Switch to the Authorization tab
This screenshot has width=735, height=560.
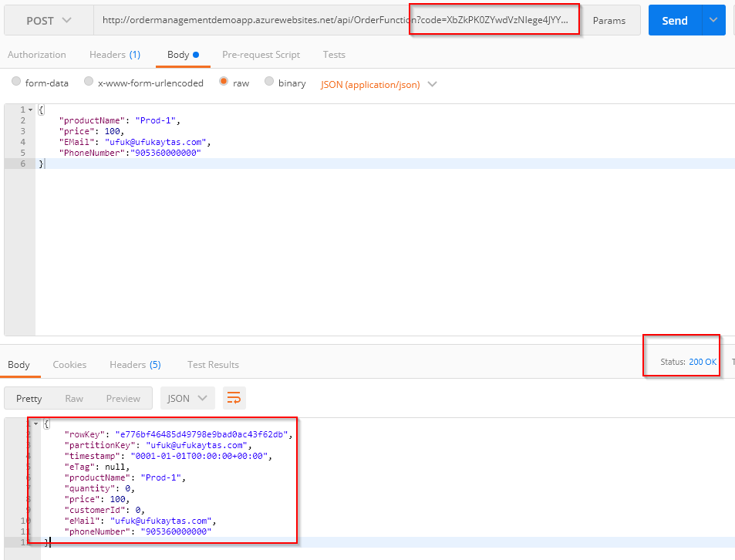pyautogui.click(x=37, y=55)
